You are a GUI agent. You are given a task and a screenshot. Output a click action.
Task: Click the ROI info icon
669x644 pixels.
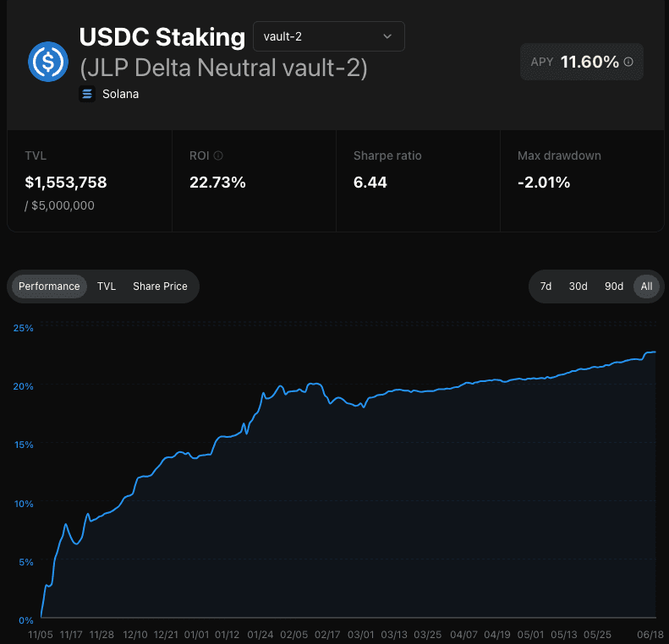tap(218, 156)
